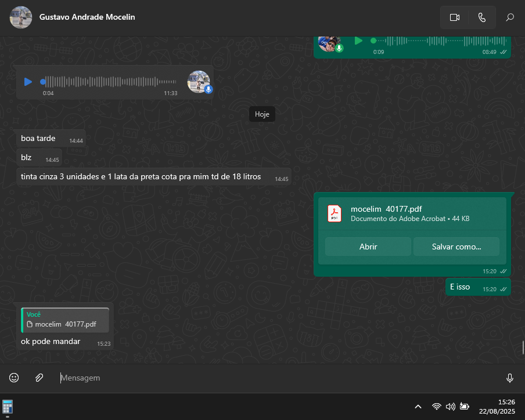Open the volume speaker tray icon
Screen dimensions: 525x420
(x=450, y=407)
